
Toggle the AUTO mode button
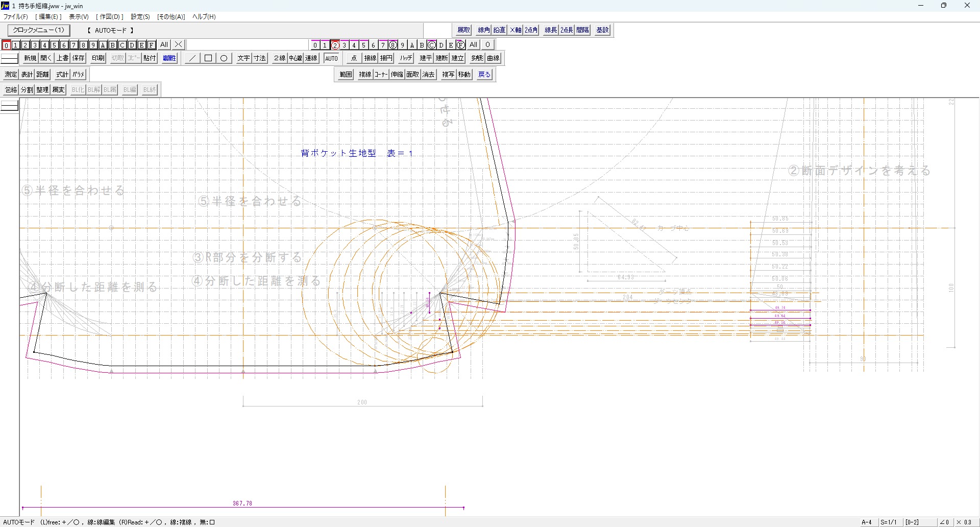[331, 58]
